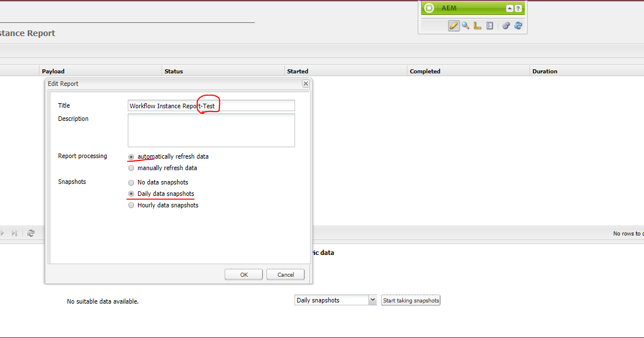Select the Edit pencil tool in the AEM toolbar
Viewport: 644px width, 338px height.
click(x=454, y=26)
